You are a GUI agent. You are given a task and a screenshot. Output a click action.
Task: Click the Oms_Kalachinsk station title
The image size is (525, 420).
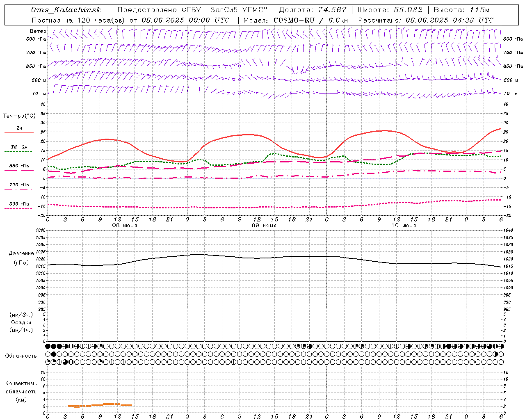point(66,10)
